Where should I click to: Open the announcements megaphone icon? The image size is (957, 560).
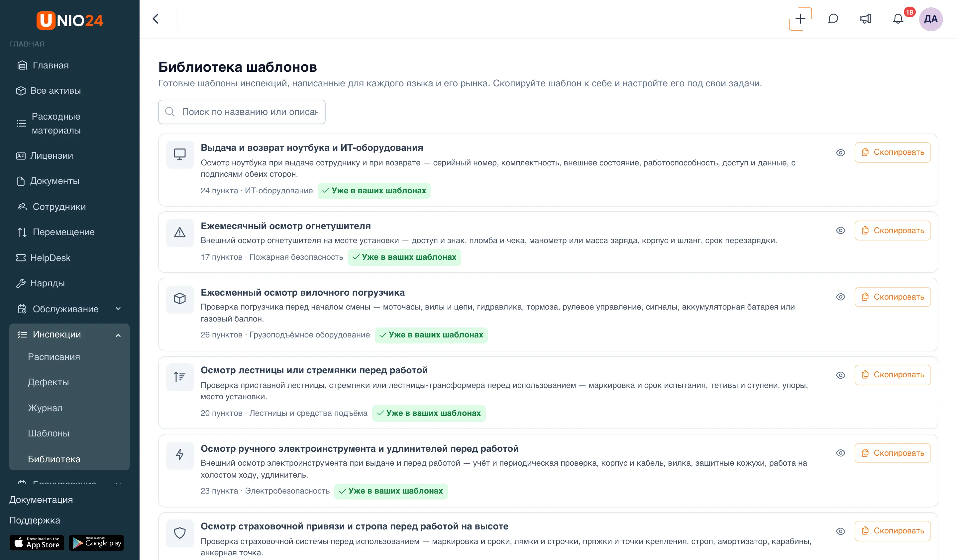pos(866,19)
